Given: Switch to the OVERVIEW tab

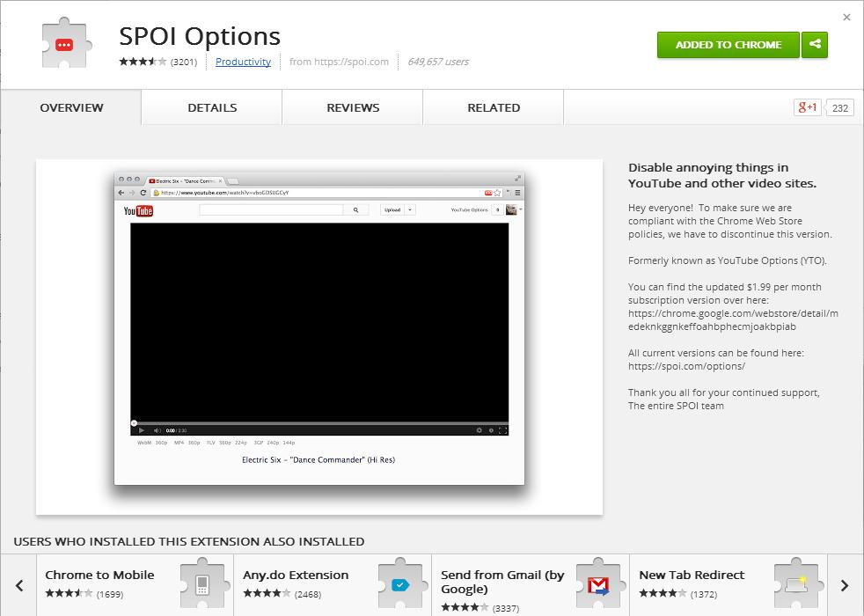Looking at the screenshot, I should [71, 107].
